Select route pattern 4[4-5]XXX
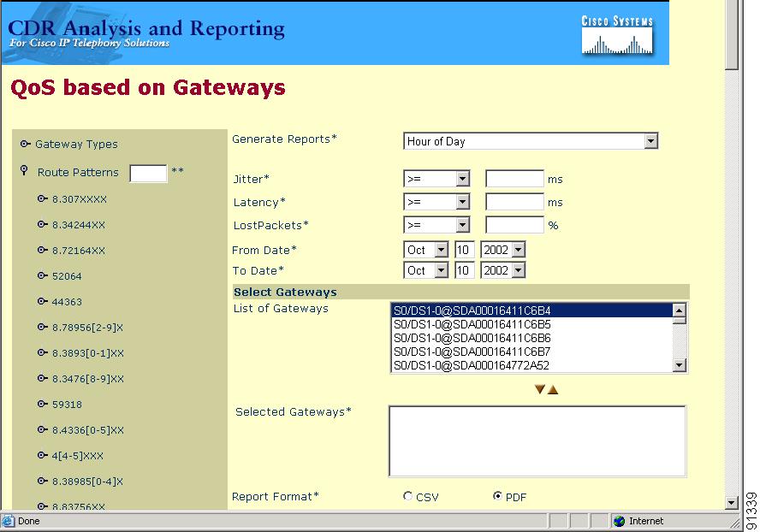The image size is (760, 532). click(78, 456)
